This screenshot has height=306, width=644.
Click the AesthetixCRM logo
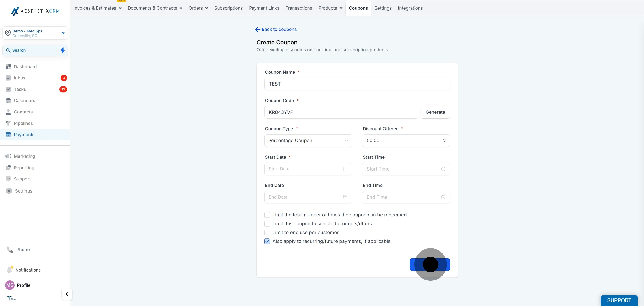point(35,11)
